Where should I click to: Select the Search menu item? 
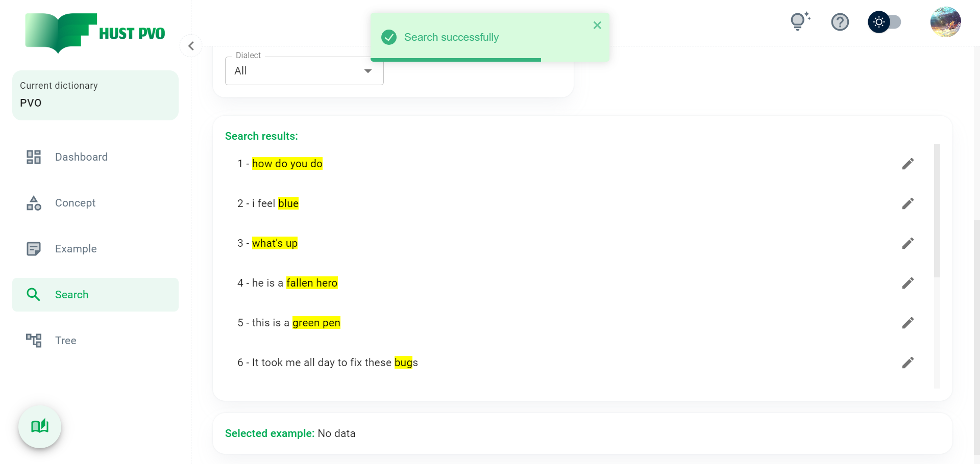95,295
